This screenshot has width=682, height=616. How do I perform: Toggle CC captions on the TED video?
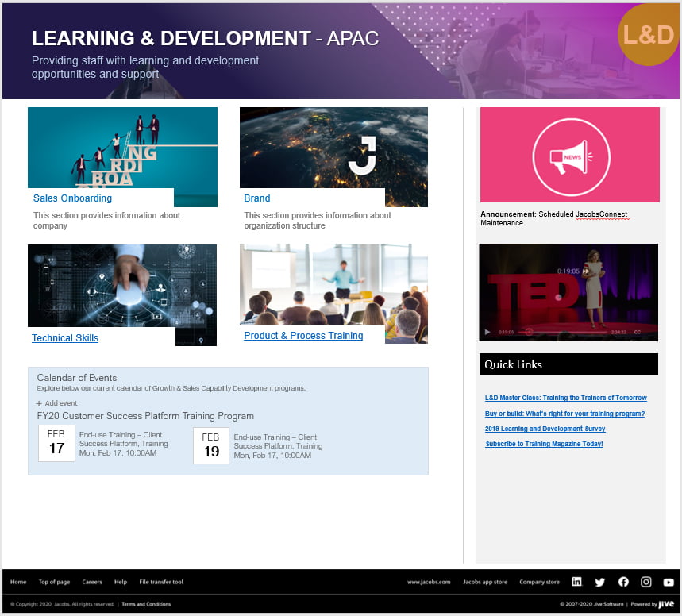pyautogui.click(x=638, y=332)
